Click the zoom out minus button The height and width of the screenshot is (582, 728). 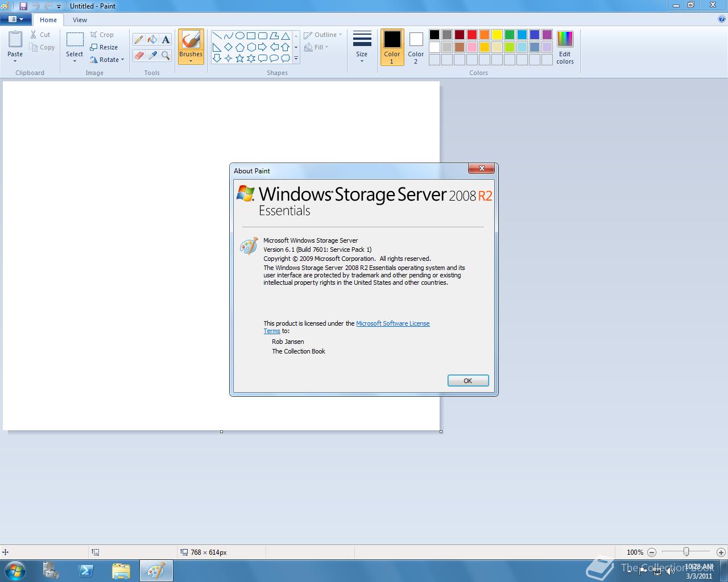(x=652, y=552)
